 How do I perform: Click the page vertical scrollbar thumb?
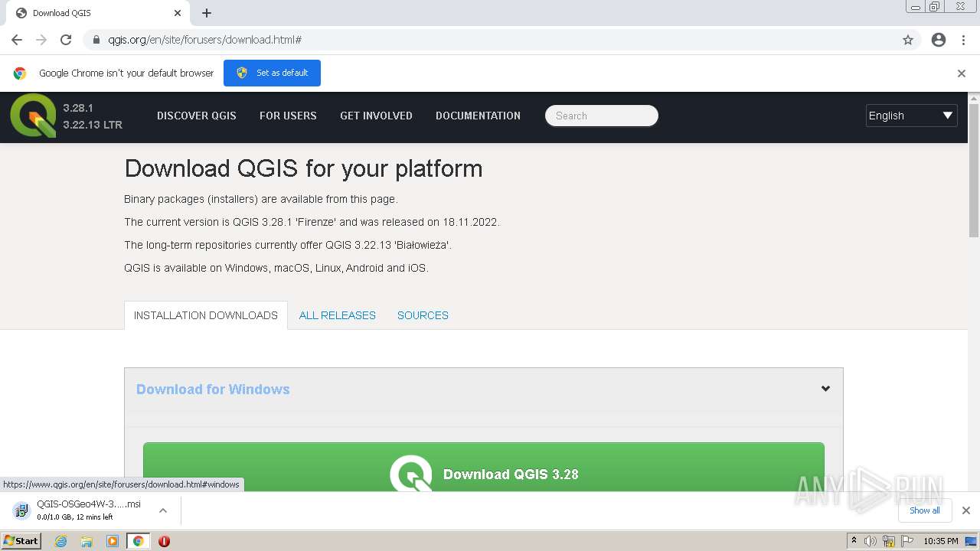pos(974,172)
